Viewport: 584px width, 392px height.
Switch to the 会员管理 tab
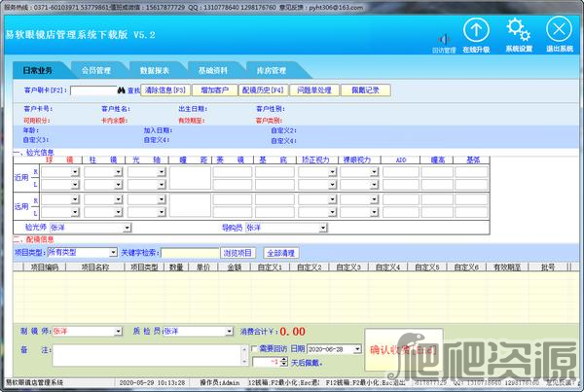97,70
